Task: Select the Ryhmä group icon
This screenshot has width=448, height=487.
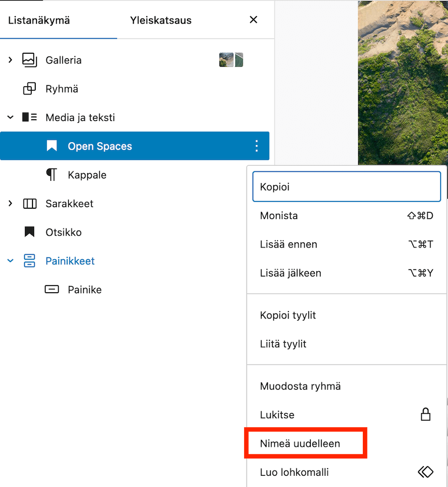Action: pyautogui.click(x=30, y=89)
